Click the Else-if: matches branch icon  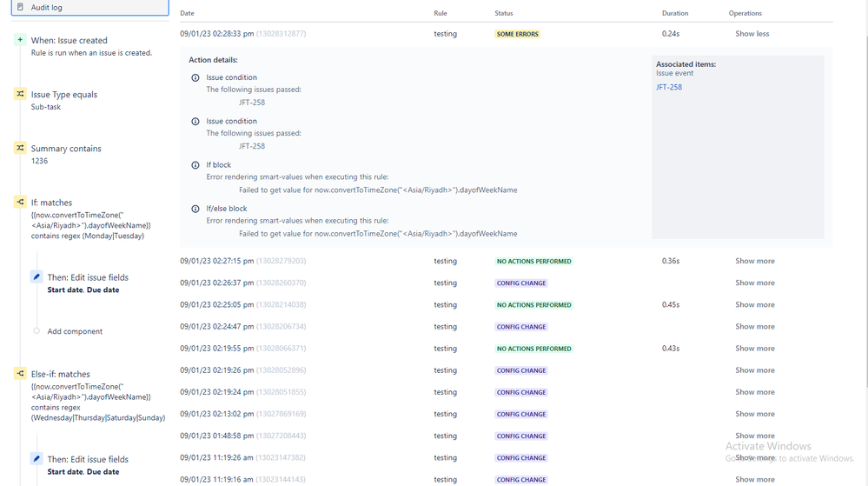click(20, 374)
